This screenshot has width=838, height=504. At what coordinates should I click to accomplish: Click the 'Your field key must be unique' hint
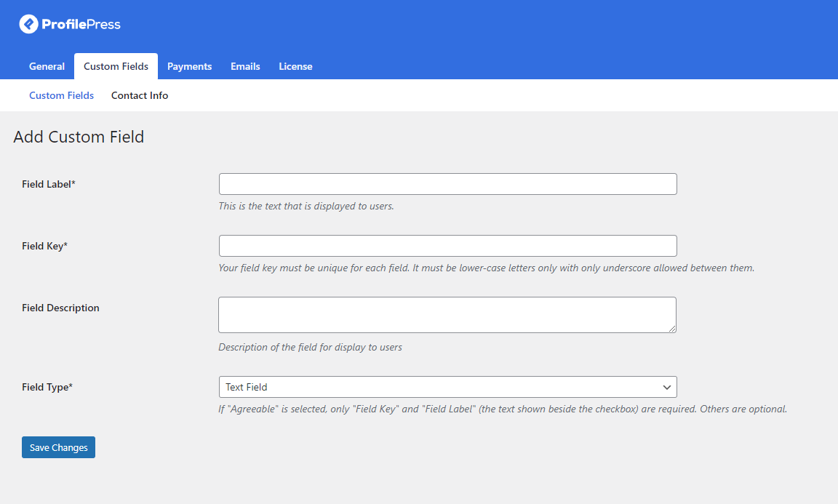(487, 268)
